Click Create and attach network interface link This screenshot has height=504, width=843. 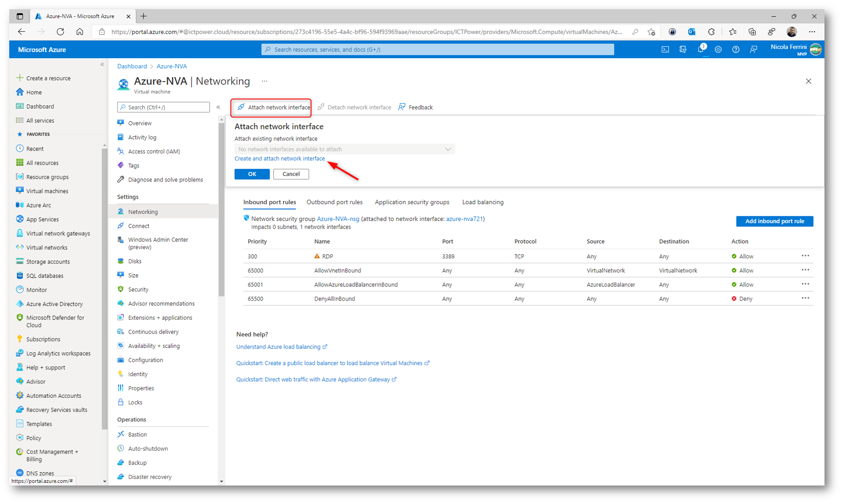pos(279,159)
